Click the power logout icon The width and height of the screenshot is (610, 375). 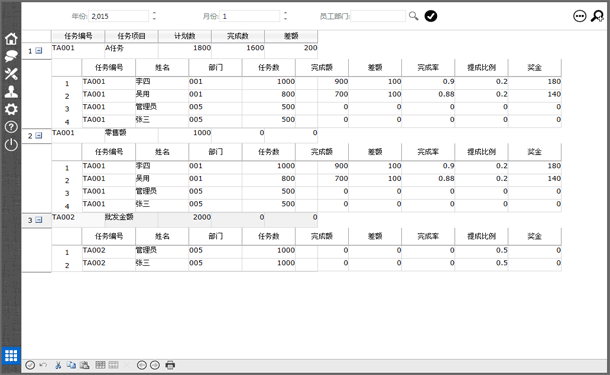[11, 145]
